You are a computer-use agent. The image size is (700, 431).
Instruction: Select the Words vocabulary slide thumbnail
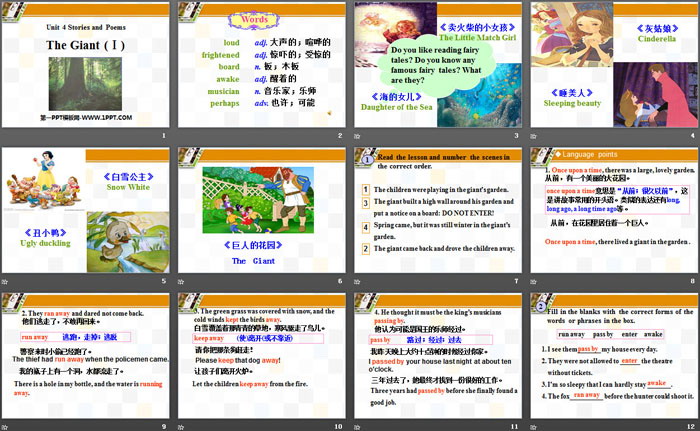[x=262, y=65]
